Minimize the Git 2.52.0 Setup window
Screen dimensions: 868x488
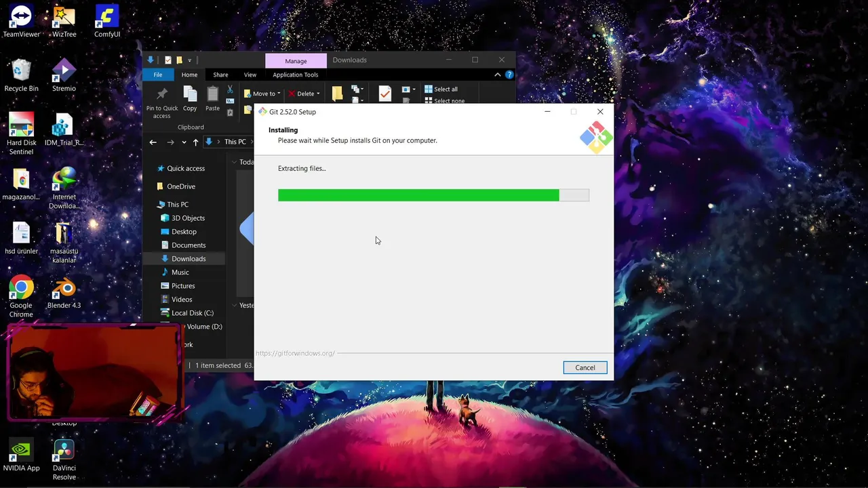pyautogui.click(x=547, y=112)
